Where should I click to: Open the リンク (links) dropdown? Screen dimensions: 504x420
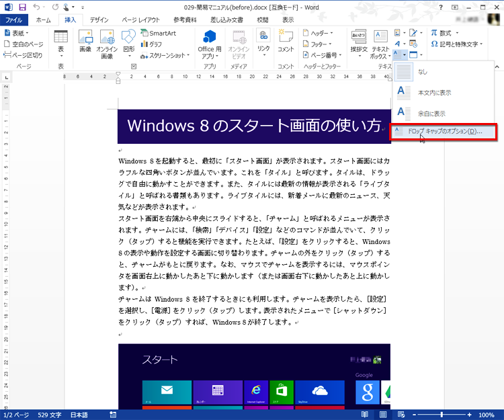point(263,44)
